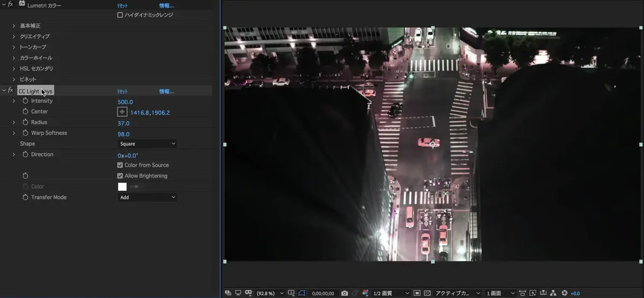
Task: Take a snapshot with the camera icon
Action: pos(345,293)
